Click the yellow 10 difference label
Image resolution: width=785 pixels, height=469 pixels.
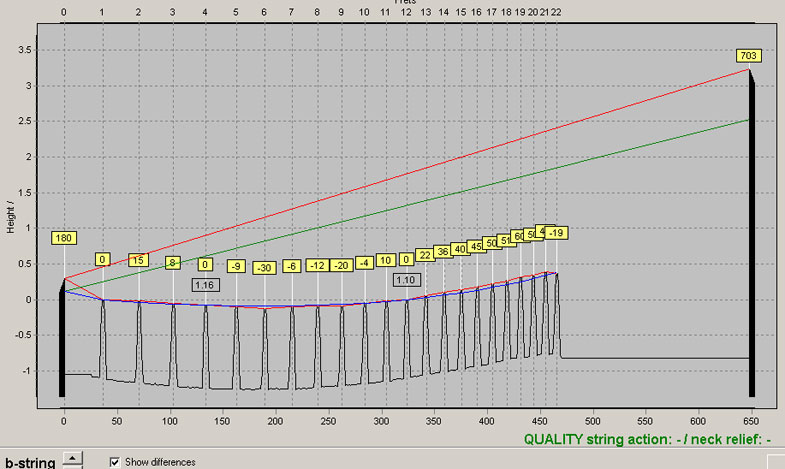[385, 260]
